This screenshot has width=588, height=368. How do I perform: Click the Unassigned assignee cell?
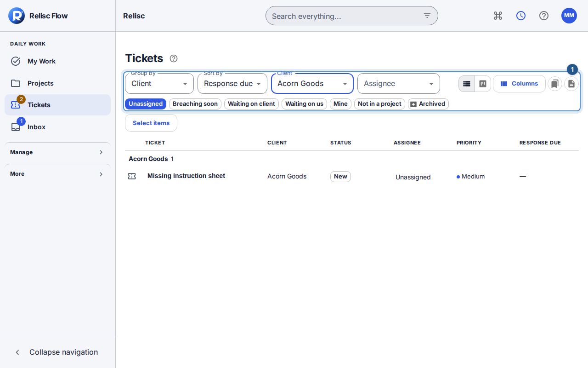click(413, 177)
